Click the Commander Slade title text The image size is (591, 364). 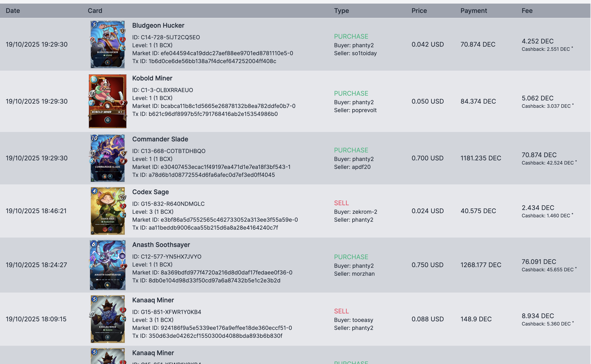pyautogui.click(x=160, y=139)
